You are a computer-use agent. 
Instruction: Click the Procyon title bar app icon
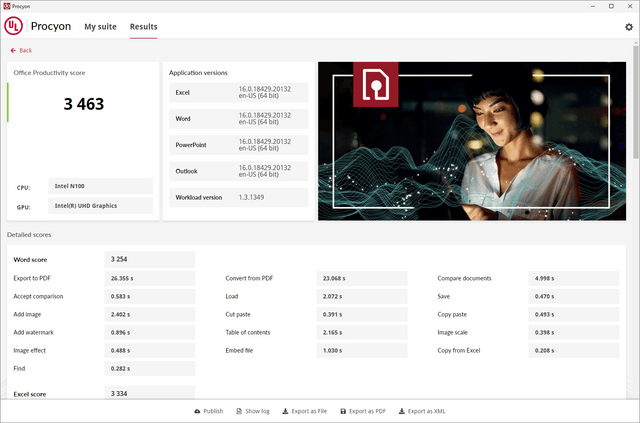(x=7, y=6)
